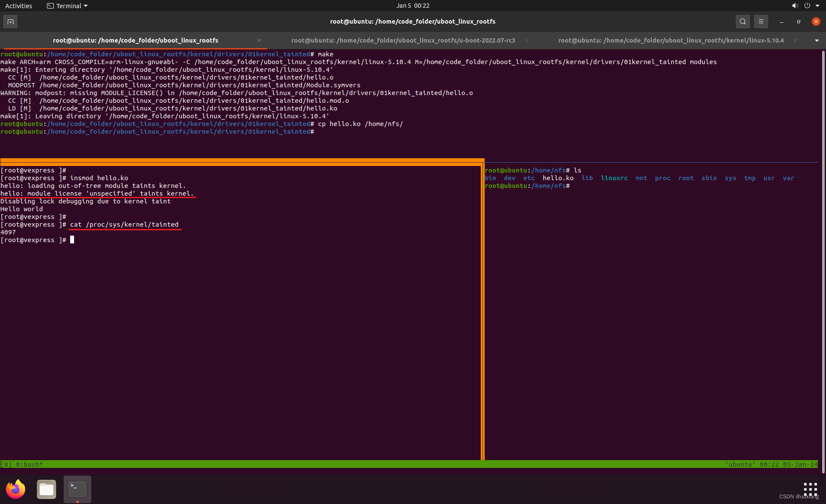Open Files manager from the dock
826x504 pixels.
point(46,489)
